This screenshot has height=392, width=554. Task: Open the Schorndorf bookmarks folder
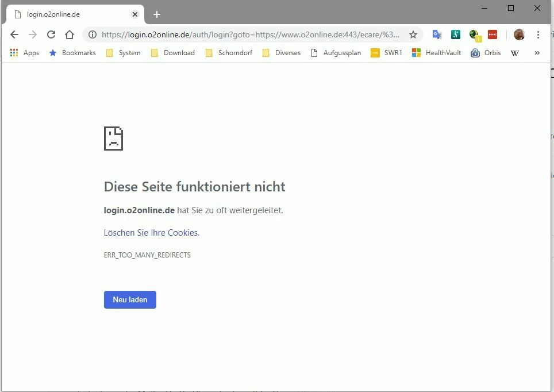[x=229, y=53]
